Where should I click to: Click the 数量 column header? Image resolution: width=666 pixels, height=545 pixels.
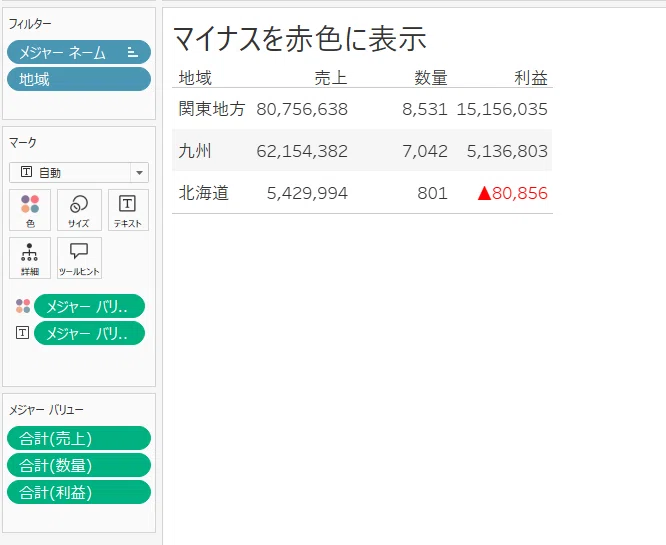(431, 78)
